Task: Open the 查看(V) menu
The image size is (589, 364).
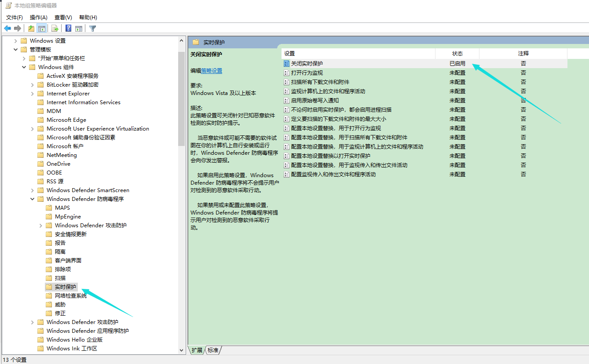Action: pos(63,18)
